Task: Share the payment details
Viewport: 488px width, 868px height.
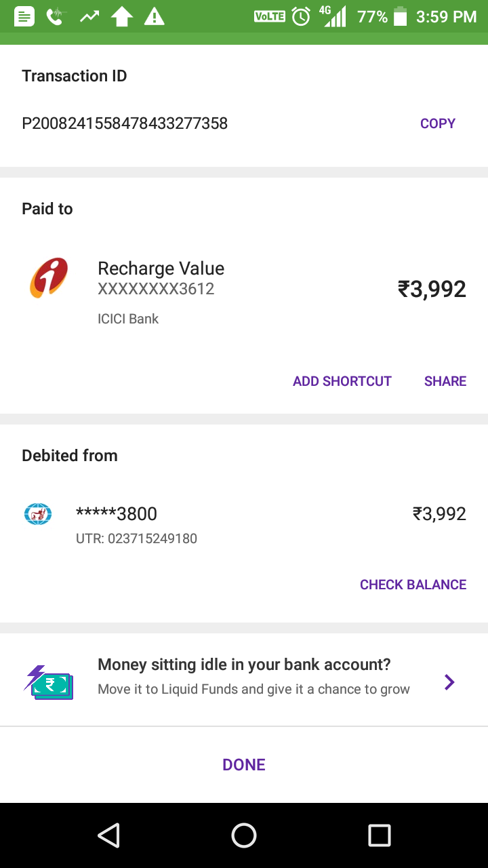Action: click(x=445, y=381)
